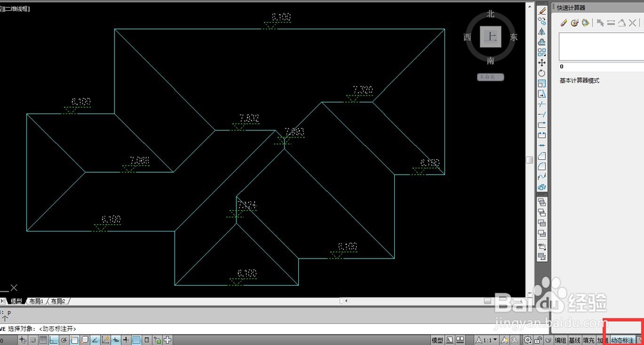Toggle Dynamic UCS in status bar
The width and height of the screenshot is (644, 345).
(x=105, y=340)
